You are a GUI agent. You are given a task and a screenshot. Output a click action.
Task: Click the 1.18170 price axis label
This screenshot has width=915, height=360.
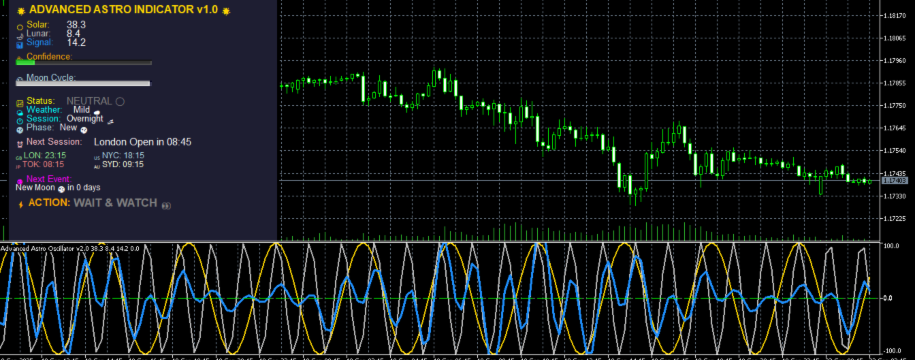tap(896, 16)
